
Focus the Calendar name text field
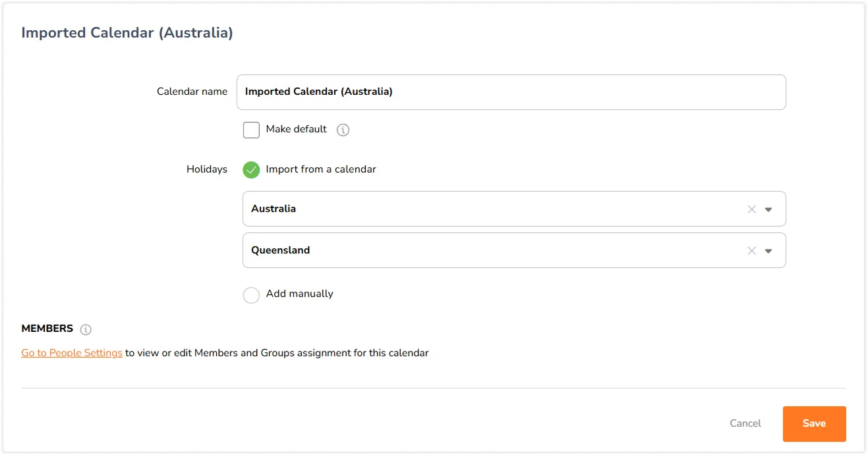pos(511,92)
